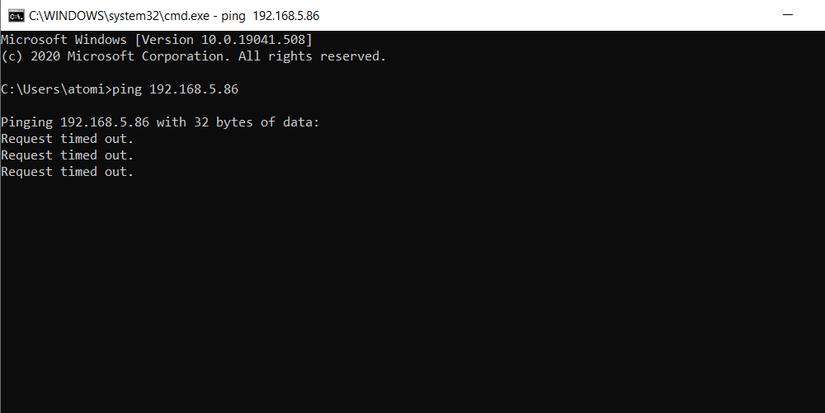Click the blank line above the prompt
Image resolution: width=825 pixels, height=413 pixels.
(200, 73)
